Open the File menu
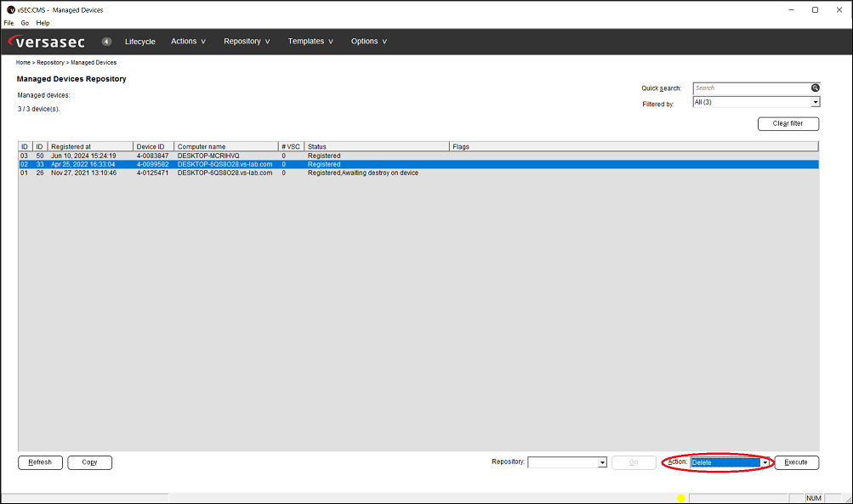This screenshot has height=504, width=853. 9,23
